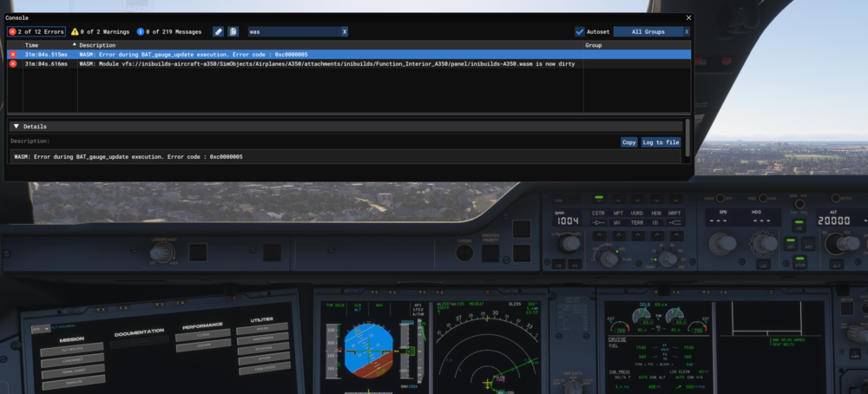Viewport: 868px width, 394px height.
Task: Select the 'wasm is now dirty' error row
Action: [260, 63]
